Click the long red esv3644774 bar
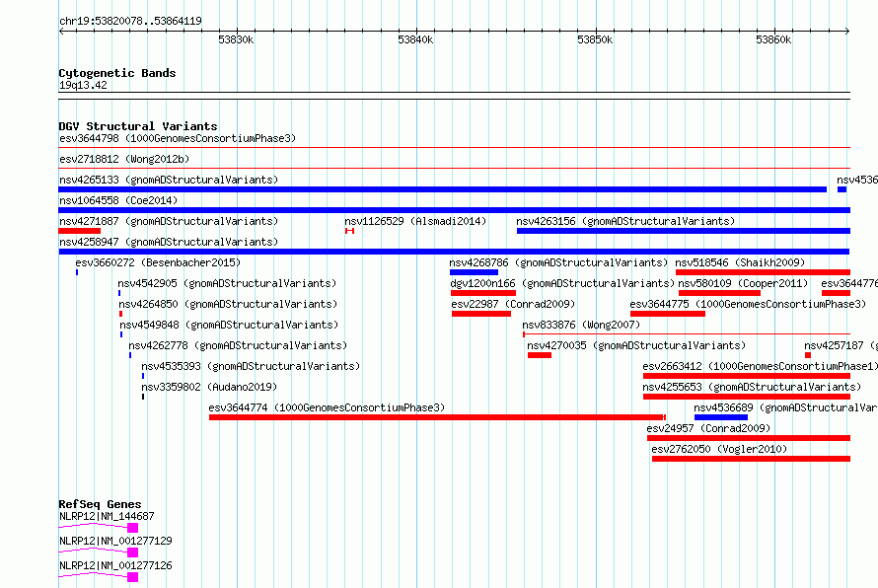878x588 pixels. (437, 417)
